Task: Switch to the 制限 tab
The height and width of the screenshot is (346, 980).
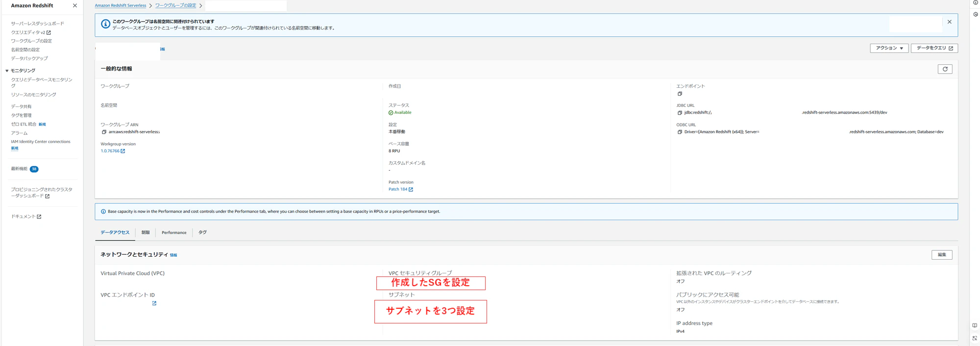Action: [x=146, y=232]
